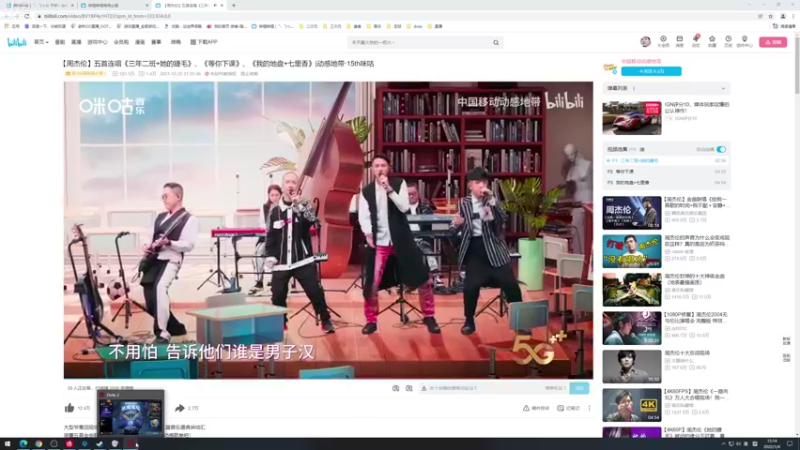
Task: Open the 创作中心 lightbulb icon
Action: tap(744, 41)
